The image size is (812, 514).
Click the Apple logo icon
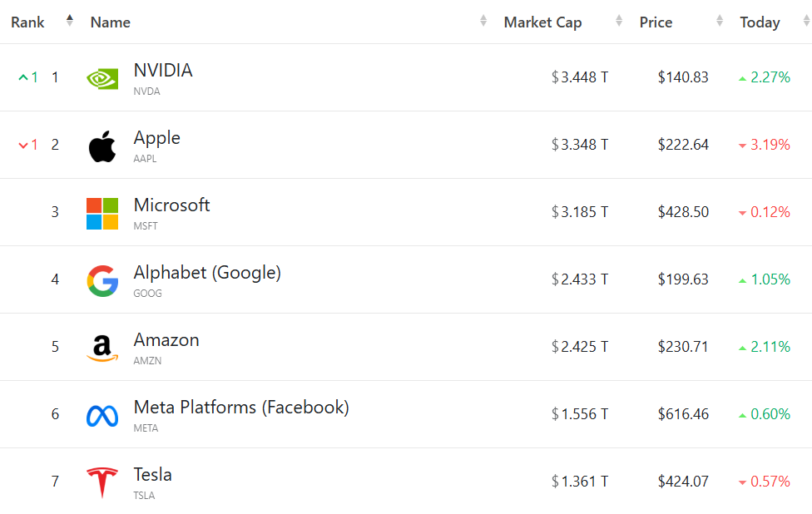pyautogui.click(x=102, y=146)
